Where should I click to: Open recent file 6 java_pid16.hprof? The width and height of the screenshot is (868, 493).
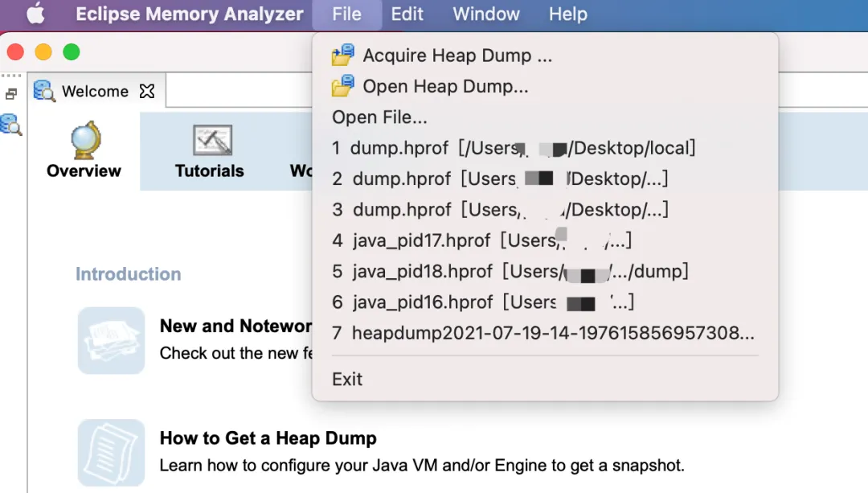click(x=545, y=302)
